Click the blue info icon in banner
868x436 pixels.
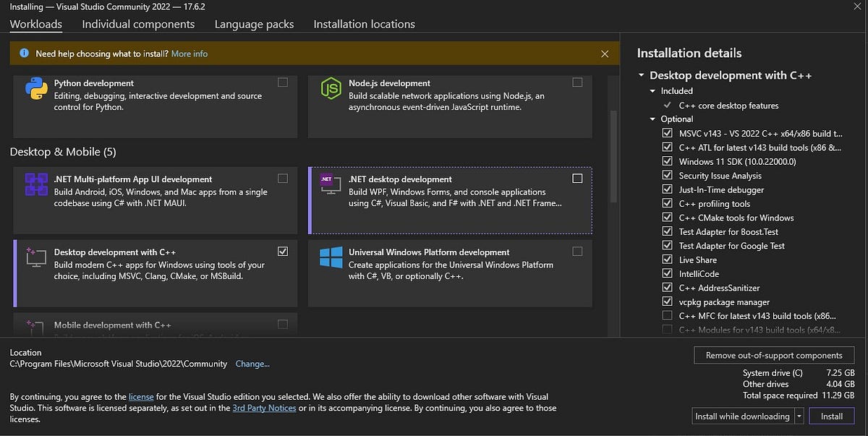coord(24,54)
